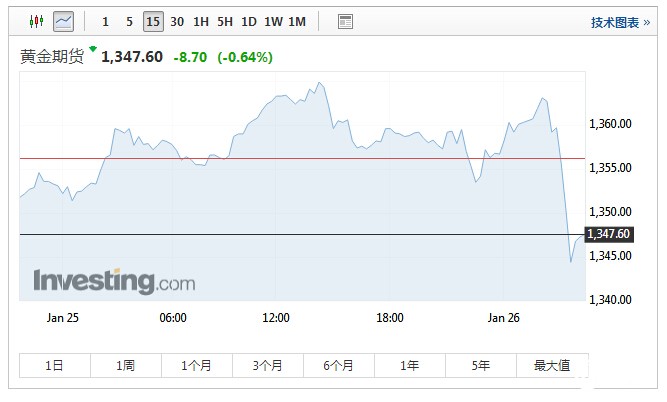Screen dimensions: 667x402
Task: Show the 1日 time range
Action: [x=54, y=365]
